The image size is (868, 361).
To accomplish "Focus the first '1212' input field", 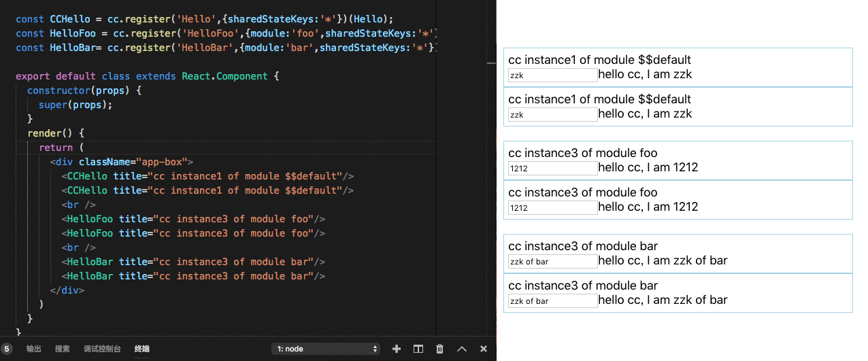I will [552, 168].
